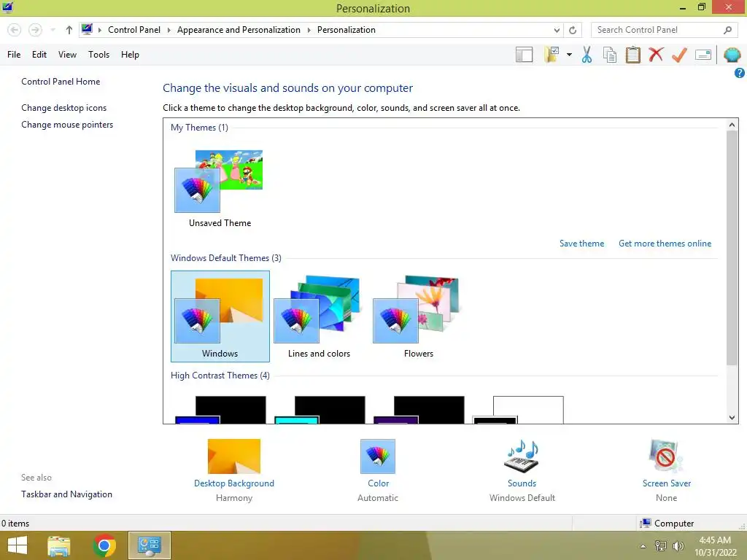This screenshot has height=560, width=747.
Task: Open the Color swatch icon
Action: tap(378, 456)
